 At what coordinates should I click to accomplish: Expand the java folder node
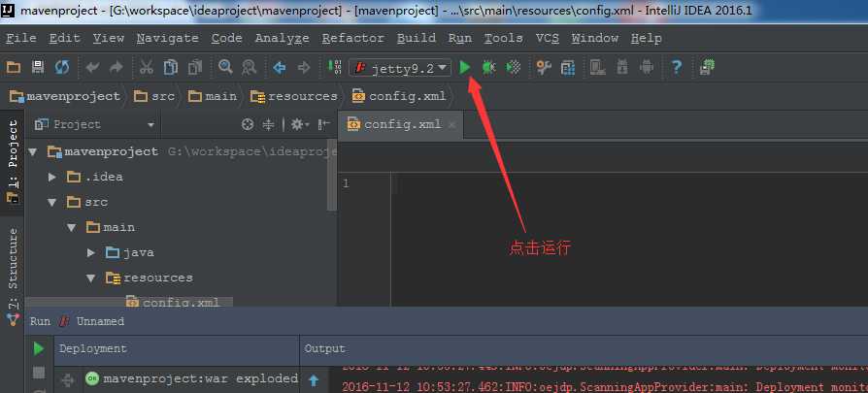click(x=91, y=253)
